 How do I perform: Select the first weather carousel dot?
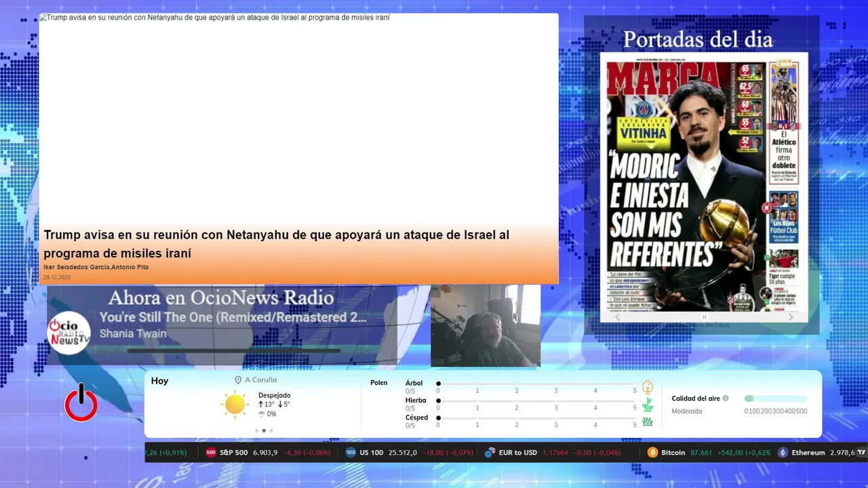pos(256,430)
